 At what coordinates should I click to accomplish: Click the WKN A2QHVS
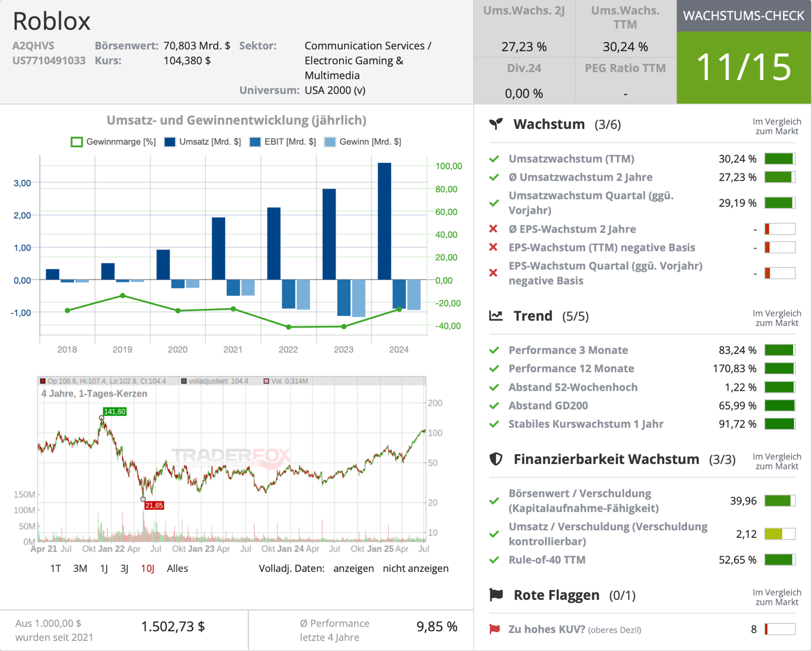(x=33, y=46)
